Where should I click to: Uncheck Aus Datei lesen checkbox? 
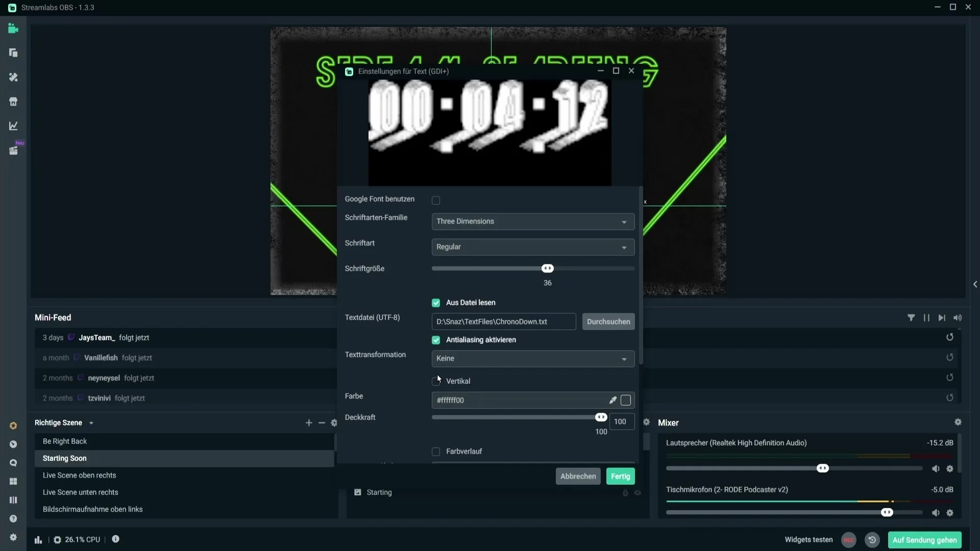pyautogui.click(x=436, y=303)
